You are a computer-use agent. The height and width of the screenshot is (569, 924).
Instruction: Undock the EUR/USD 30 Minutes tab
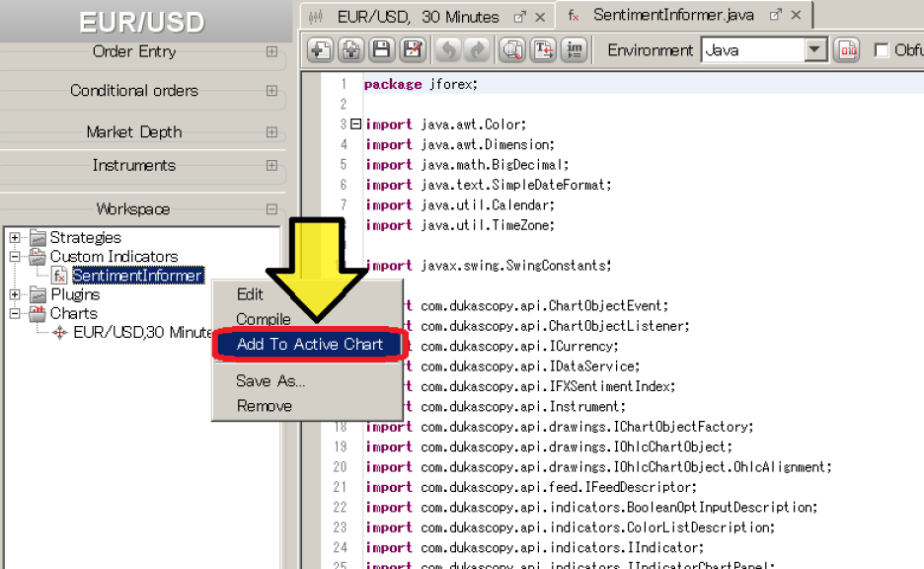click(519, 17)
